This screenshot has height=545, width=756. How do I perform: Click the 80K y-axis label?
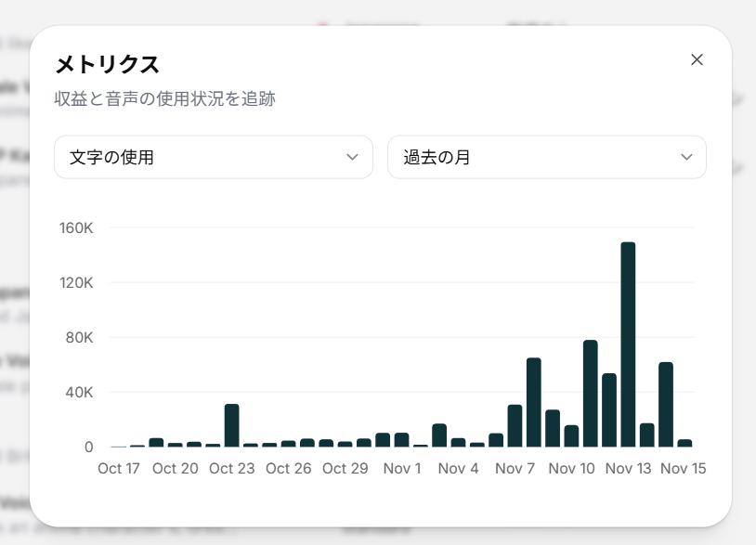(79, 338)
